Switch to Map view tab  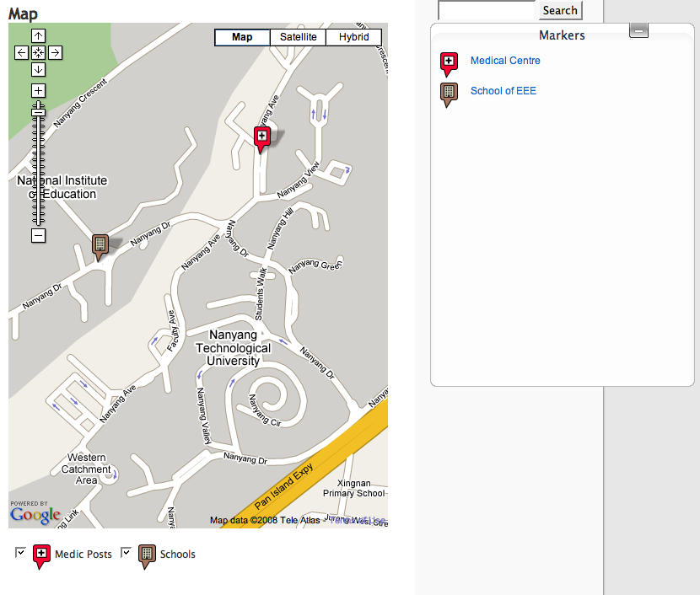point(242,37)
